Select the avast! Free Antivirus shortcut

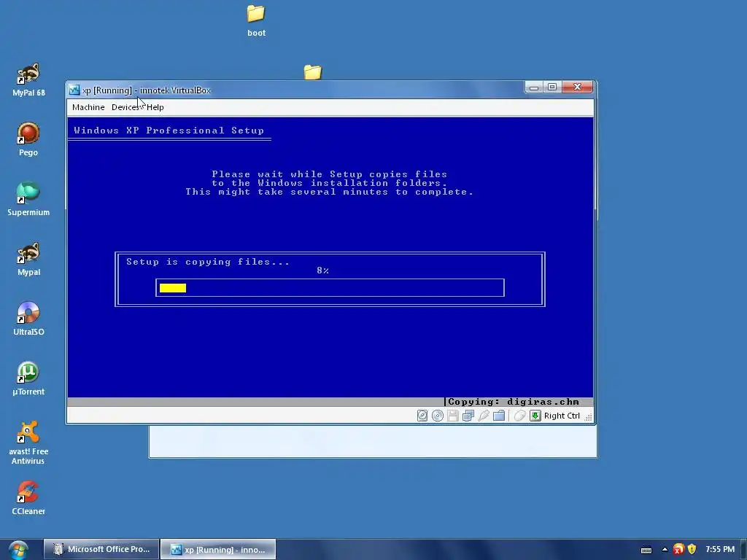28,443
